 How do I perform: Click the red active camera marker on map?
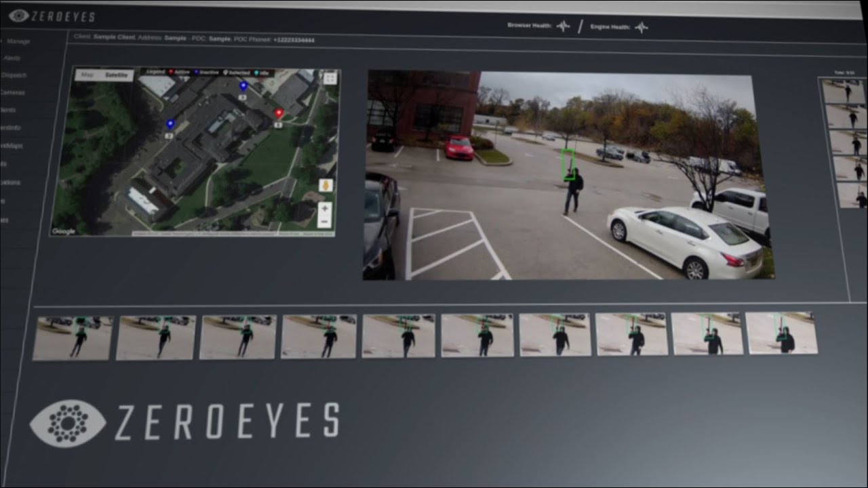[278, 113]
